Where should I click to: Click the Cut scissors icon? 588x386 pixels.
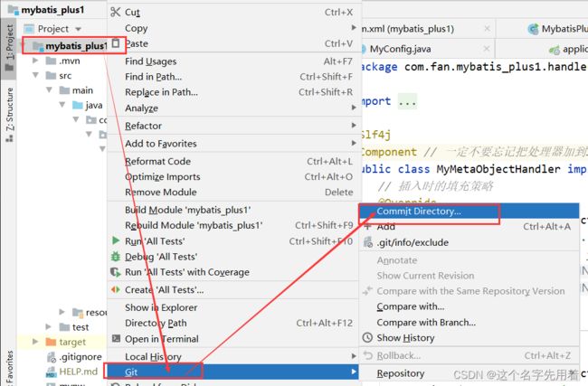coord(116,12)
